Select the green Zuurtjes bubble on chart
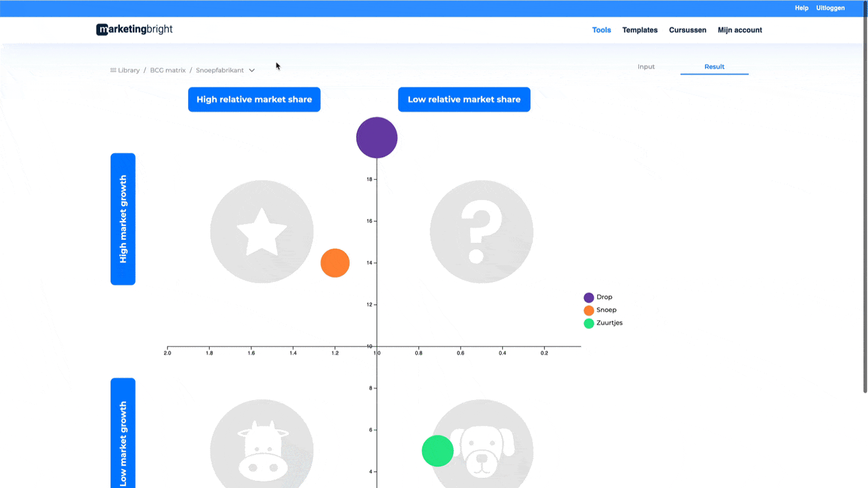Viewport: 868px width, 488px height. pos(437,451)
